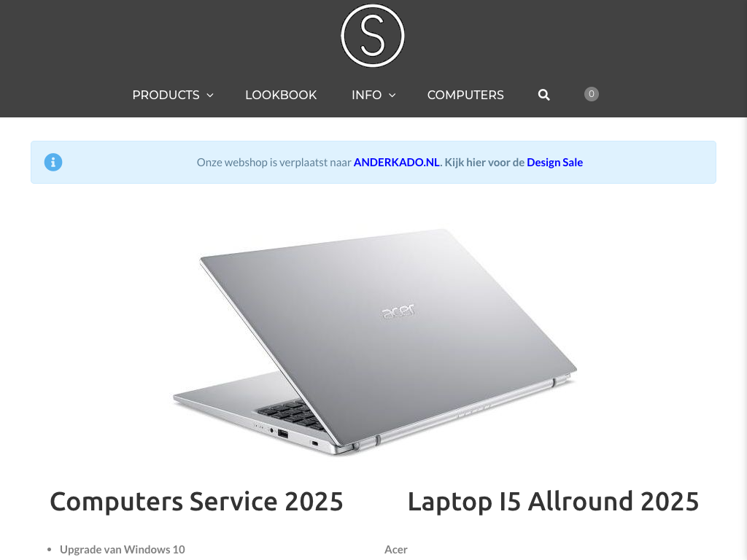
Task: Click the blue info icon in notice
Action: point(53,163)
